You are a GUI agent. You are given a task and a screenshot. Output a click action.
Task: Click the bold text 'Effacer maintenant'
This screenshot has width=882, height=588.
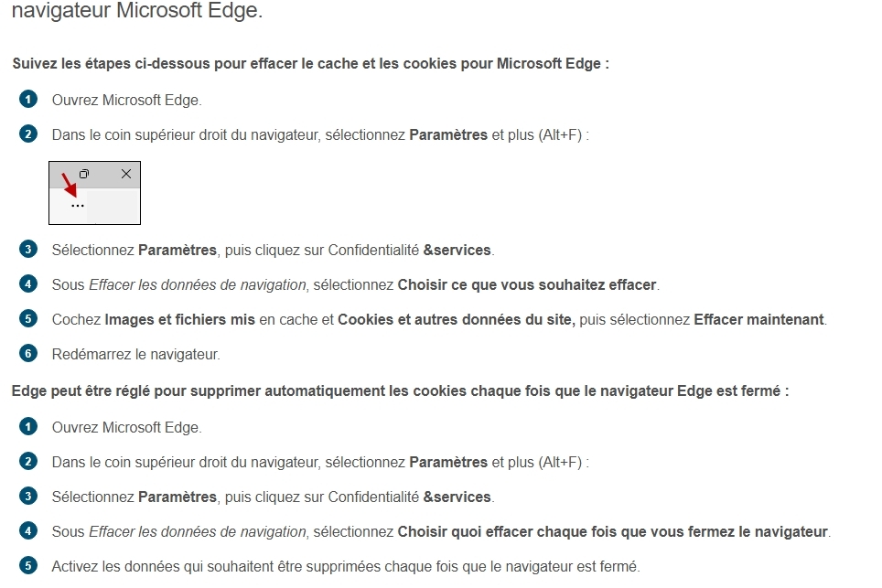pos(759,320)
